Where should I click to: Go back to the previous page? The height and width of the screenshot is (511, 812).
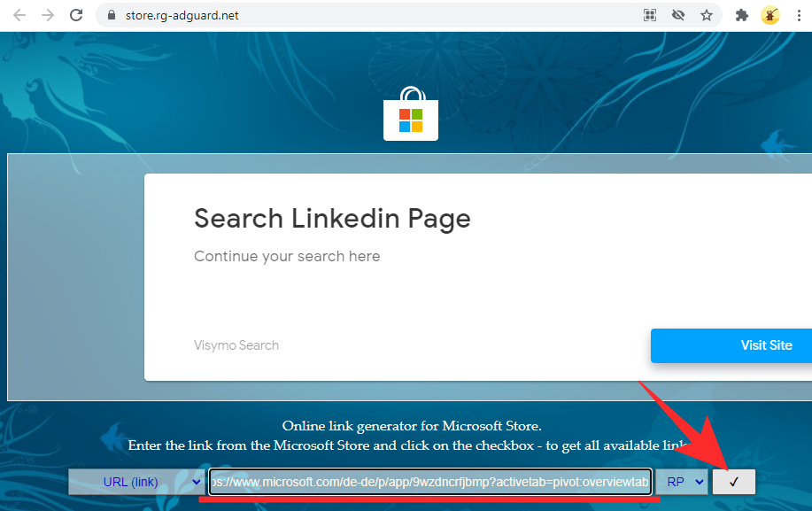coord(19,16)
